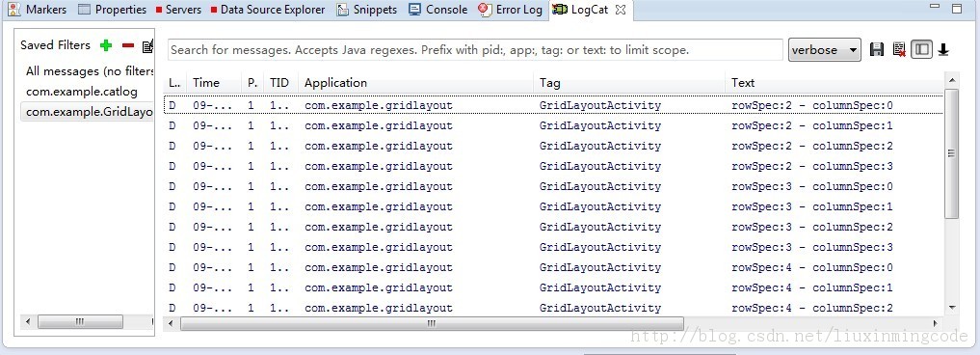This screenshot has width=980, height=355.
Task: Edit the selected logcat filter
Action: (x=148, y=45)
